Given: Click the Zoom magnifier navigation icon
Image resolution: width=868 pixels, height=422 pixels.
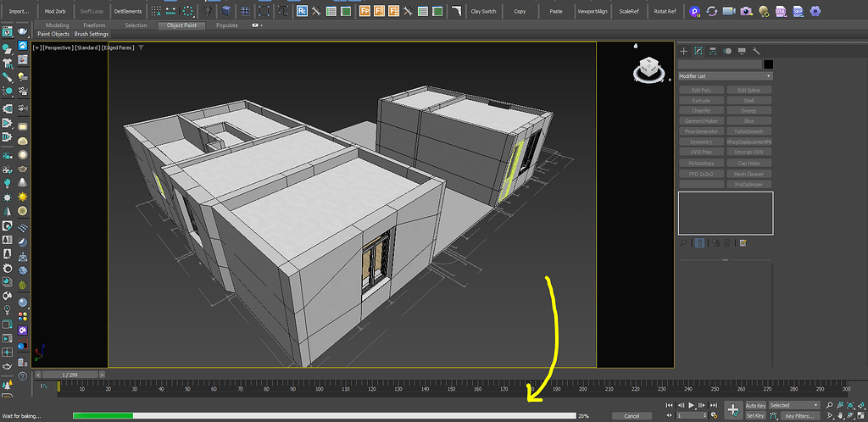Looking at the screenshot, I should coord(831,405).
